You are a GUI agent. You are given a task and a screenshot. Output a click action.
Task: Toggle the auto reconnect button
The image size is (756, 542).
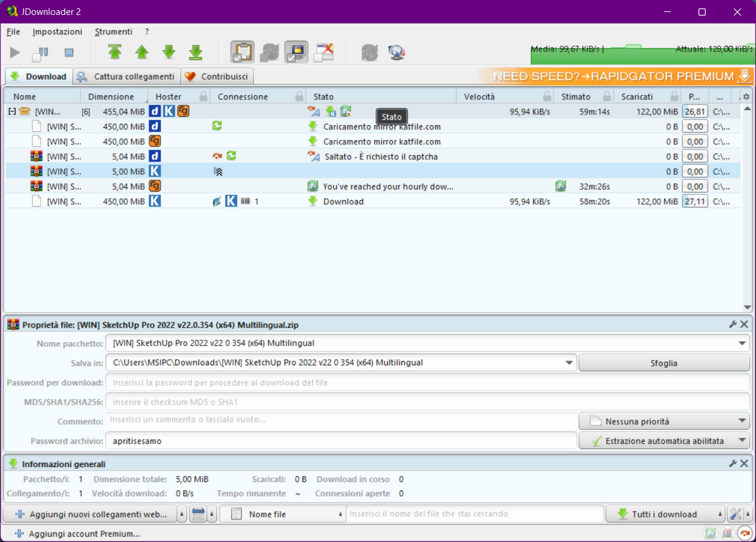coord(270,53)
